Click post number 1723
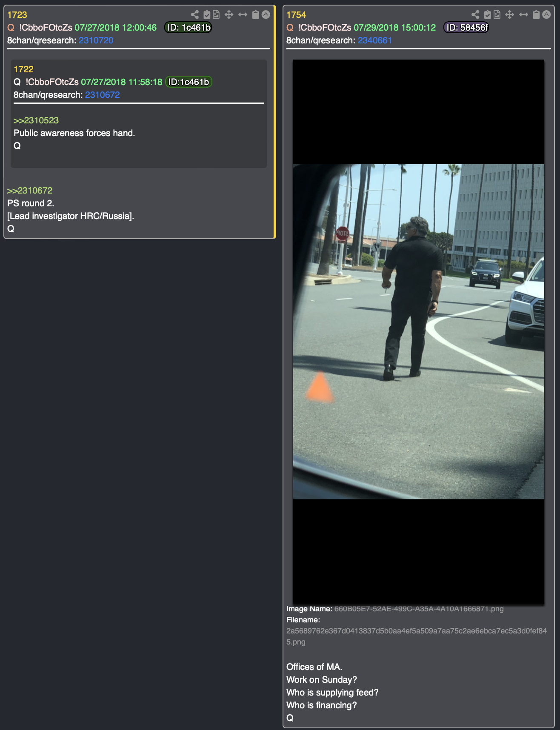This screenshot has height=730, width=560. click(x=17, y=15)
